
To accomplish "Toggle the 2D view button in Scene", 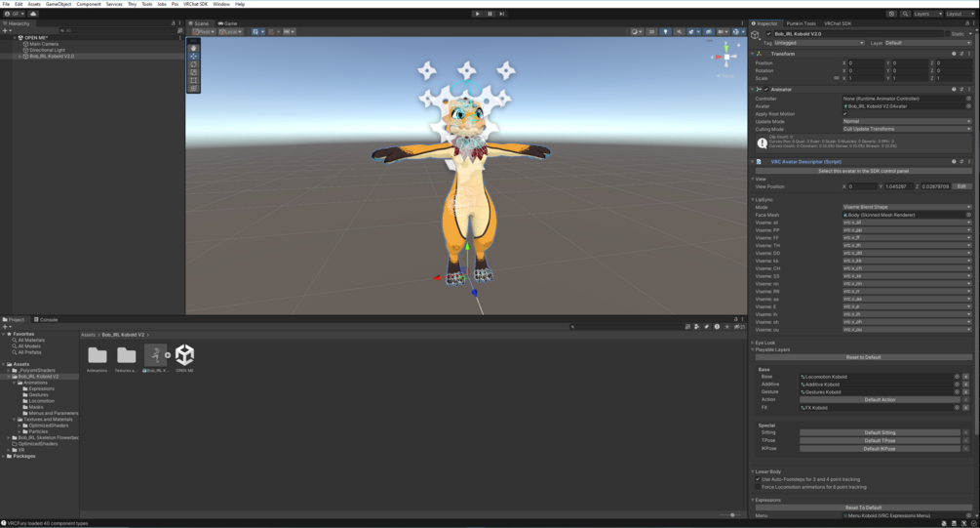I will pos(651,32).
